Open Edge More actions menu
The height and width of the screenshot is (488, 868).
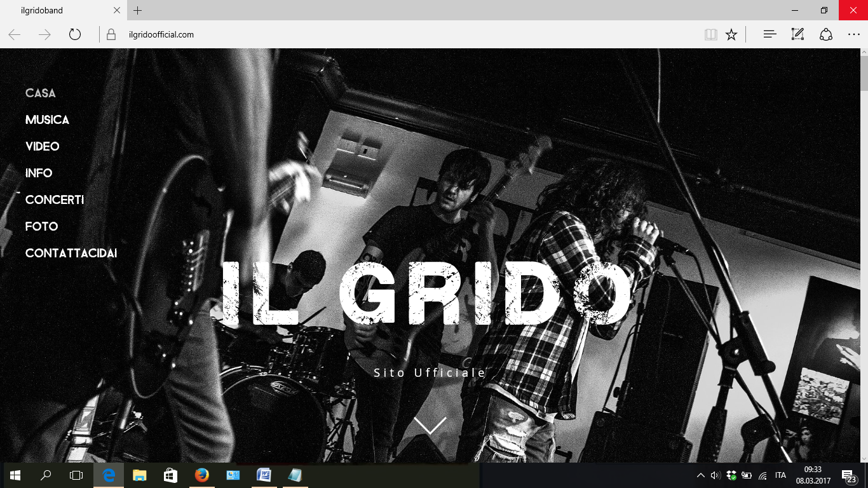click(853, 34)
